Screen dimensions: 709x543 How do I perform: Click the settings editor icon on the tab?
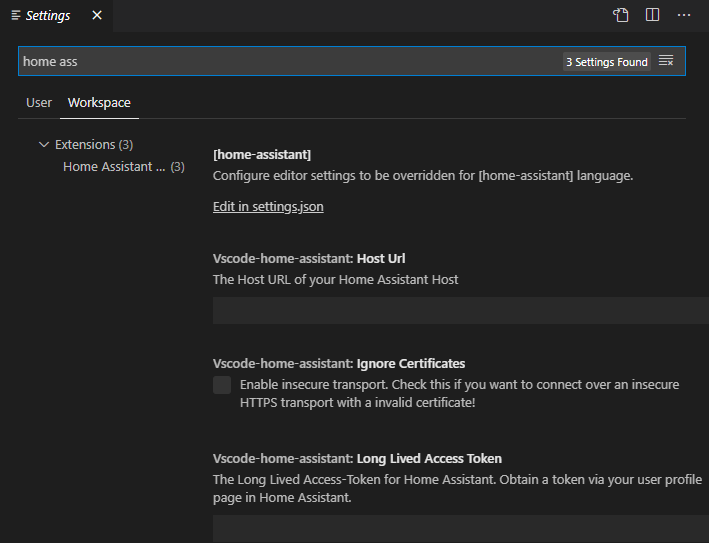16,15
